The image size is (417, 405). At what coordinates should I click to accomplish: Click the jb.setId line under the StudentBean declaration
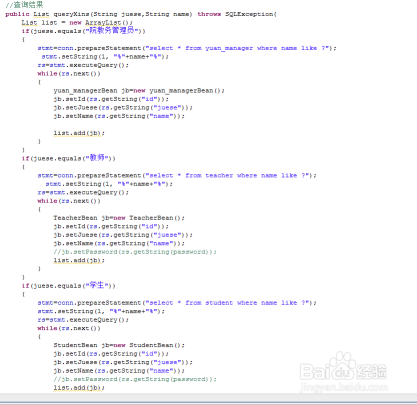[x=111, y=354]
